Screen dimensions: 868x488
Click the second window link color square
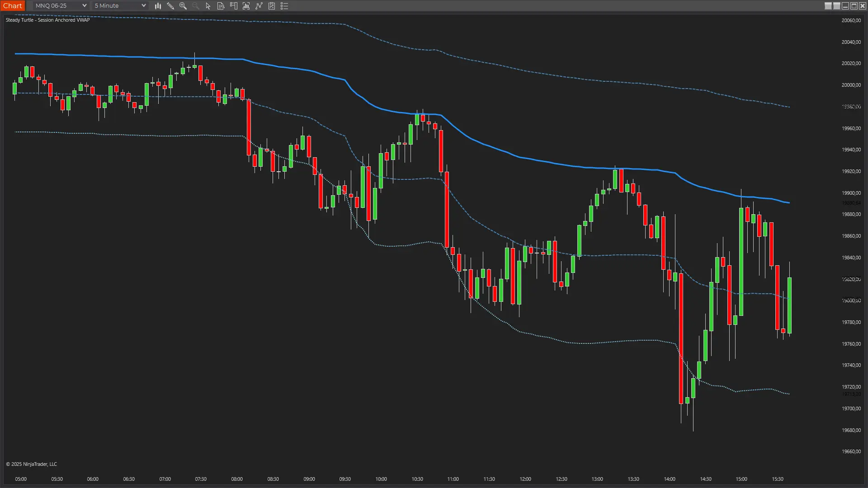point(837,6)
